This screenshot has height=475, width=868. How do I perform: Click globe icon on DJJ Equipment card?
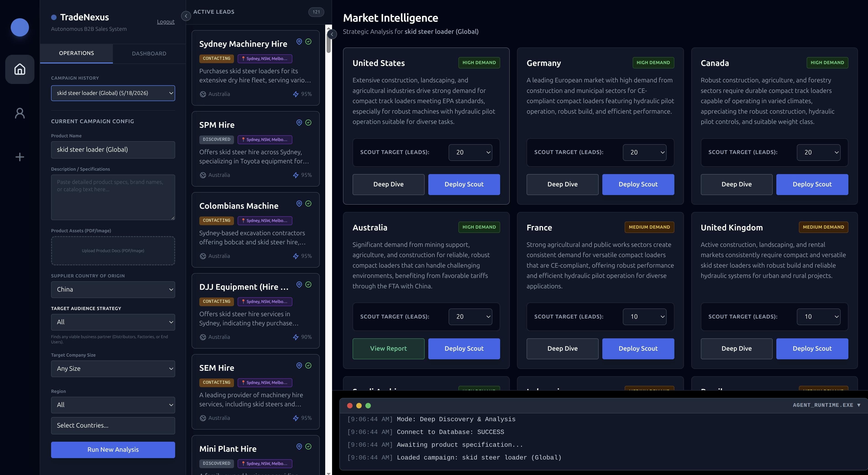click(x=203, y=337)
